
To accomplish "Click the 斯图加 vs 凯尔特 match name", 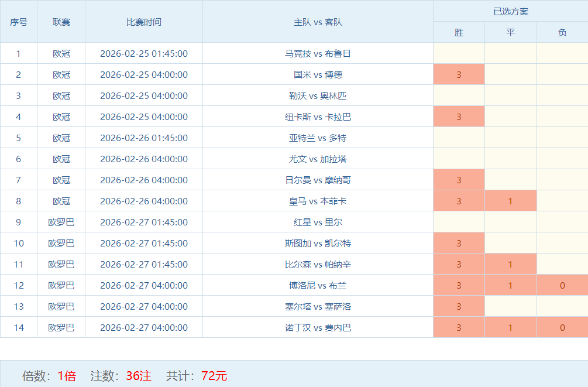I will [318, 243].
